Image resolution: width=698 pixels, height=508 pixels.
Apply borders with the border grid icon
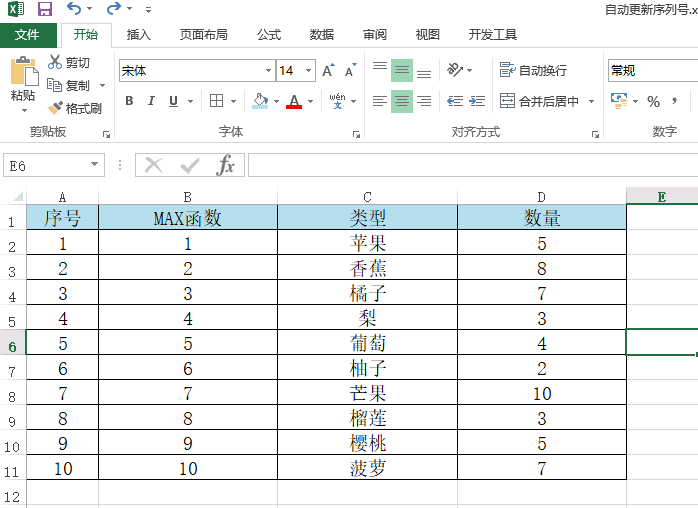(x=216, y=101)
